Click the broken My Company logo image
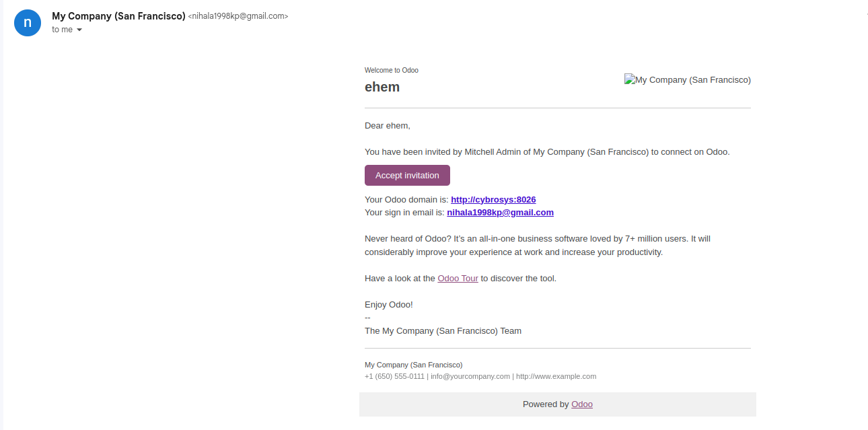Screen dimensions: 868x430 (x=688, y=79)
